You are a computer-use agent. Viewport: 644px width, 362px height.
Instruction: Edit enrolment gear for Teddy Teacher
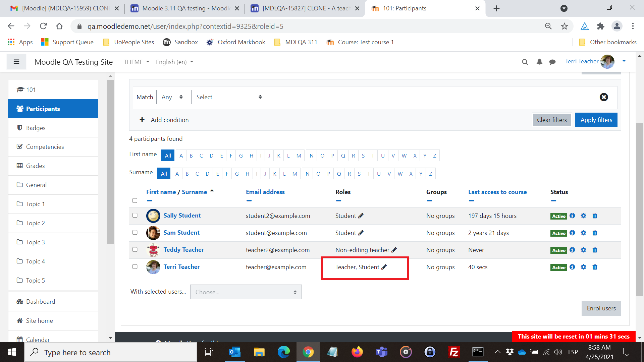click(584, 250)
